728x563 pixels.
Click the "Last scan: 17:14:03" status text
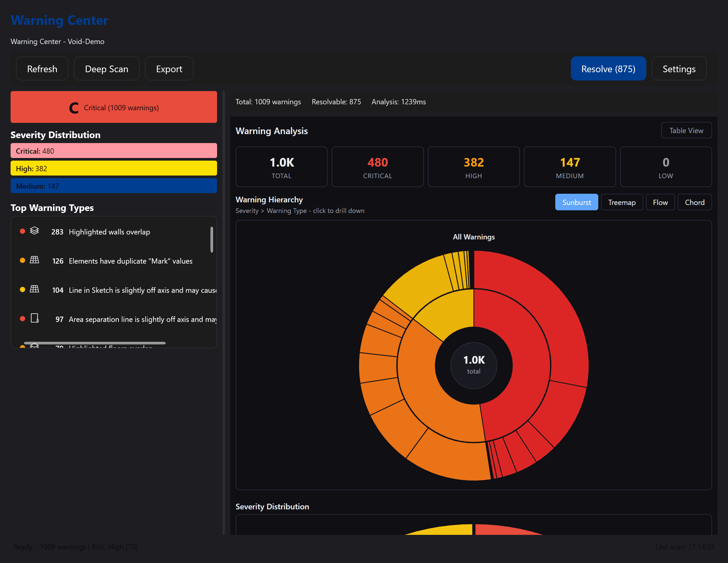(685, 547)
